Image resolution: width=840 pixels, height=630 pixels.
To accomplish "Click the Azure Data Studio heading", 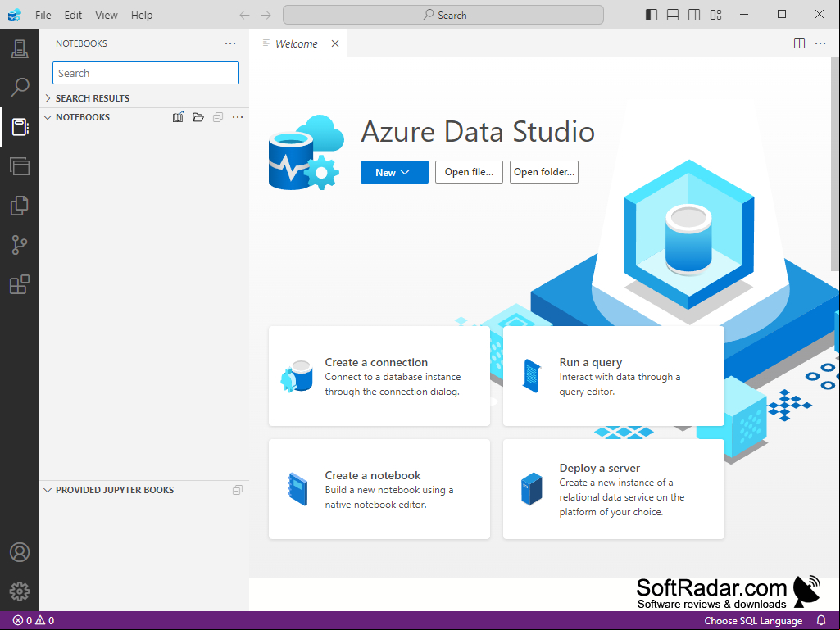I will point(478,131).
